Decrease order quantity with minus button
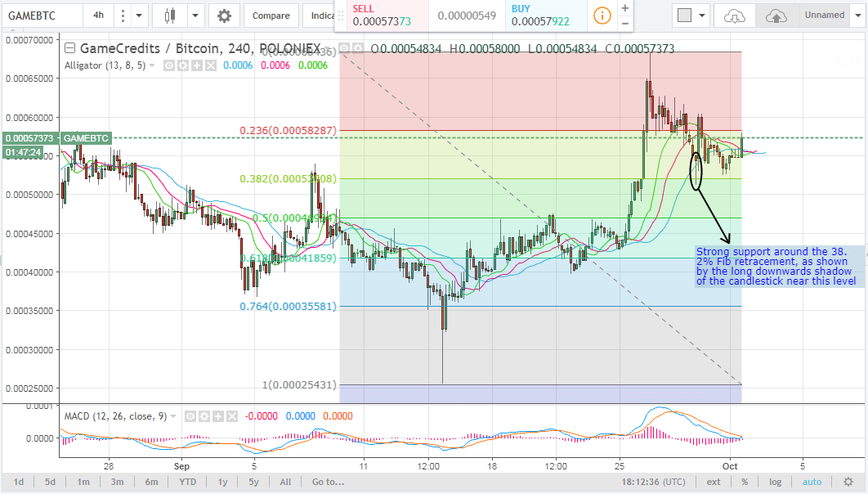 point(625,23)
